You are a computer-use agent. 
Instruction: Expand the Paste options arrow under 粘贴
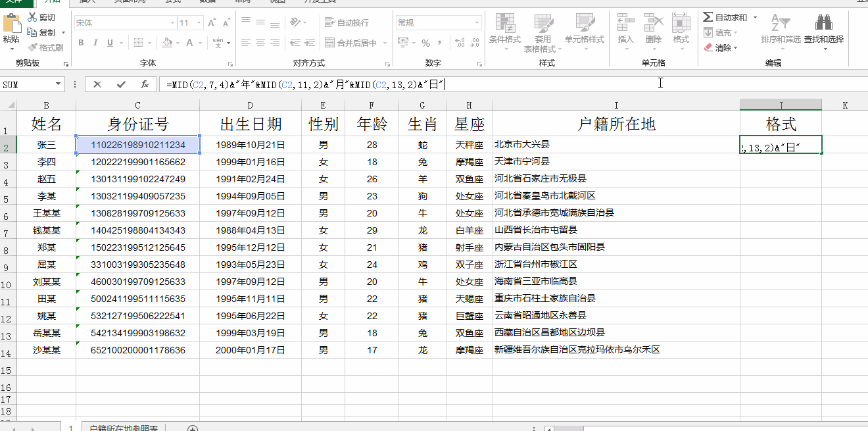coord(11,47)
